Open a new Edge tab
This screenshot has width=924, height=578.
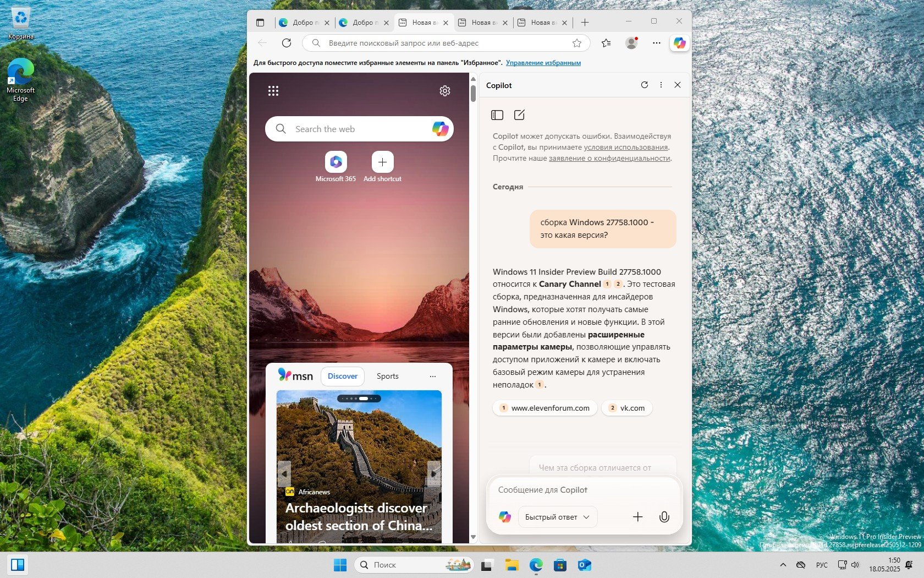pos(585,23)
